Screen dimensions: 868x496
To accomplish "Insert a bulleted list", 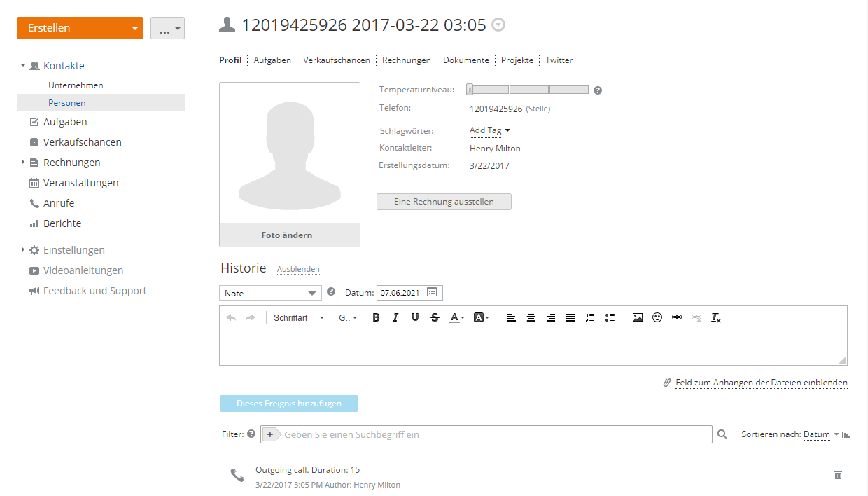I will point(610,317).
